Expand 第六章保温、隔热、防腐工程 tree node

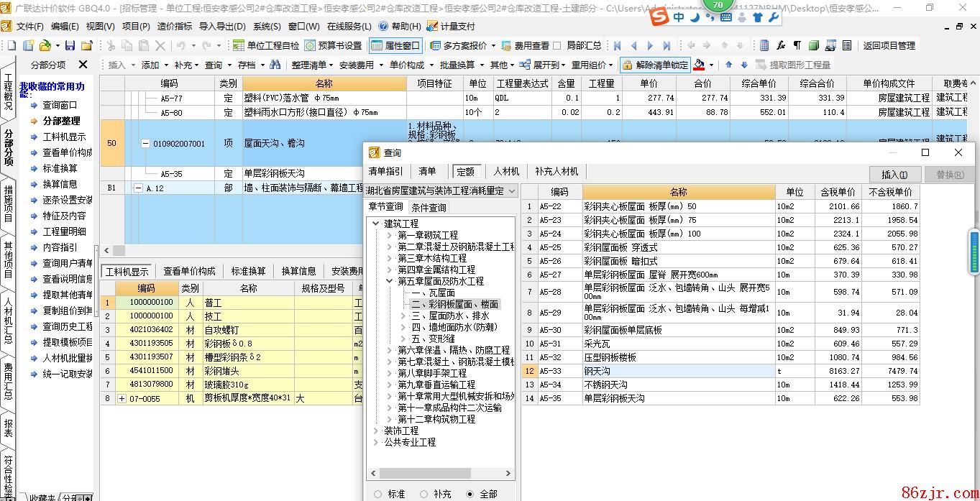[389, 350]
